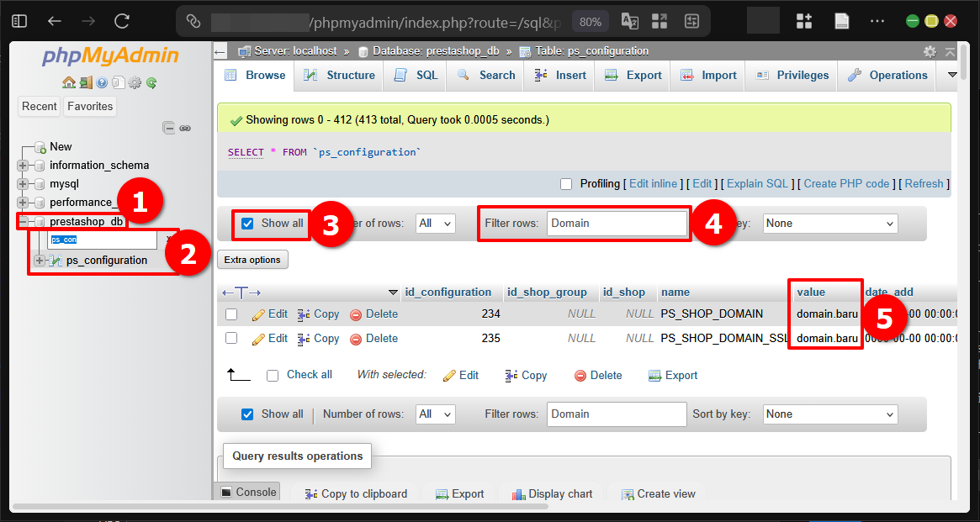
Task: Click in the Filter rows field
Action: point(617,223)
